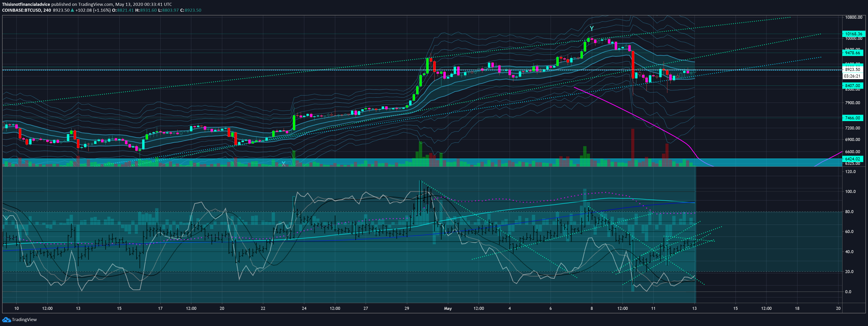Click the 24 date on the time axis
868x326 pixels.
pyautogui.click(x=304, y=308)
